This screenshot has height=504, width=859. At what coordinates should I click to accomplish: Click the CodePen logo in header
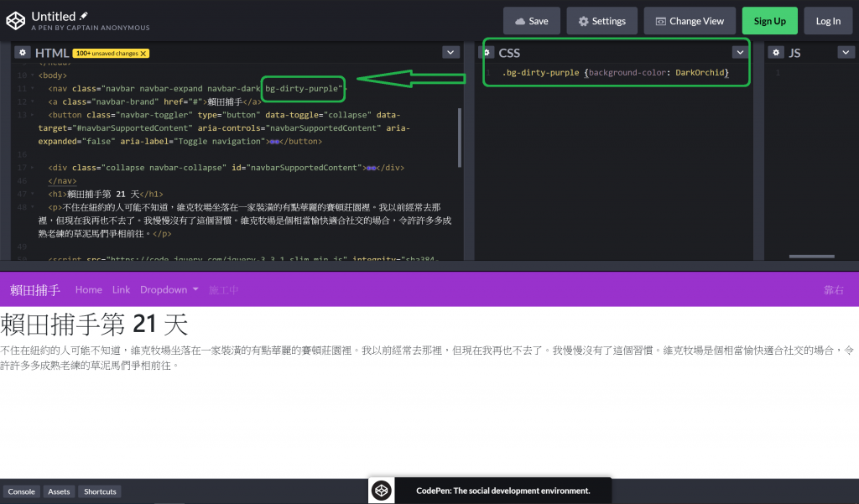(x=15, y=21)
